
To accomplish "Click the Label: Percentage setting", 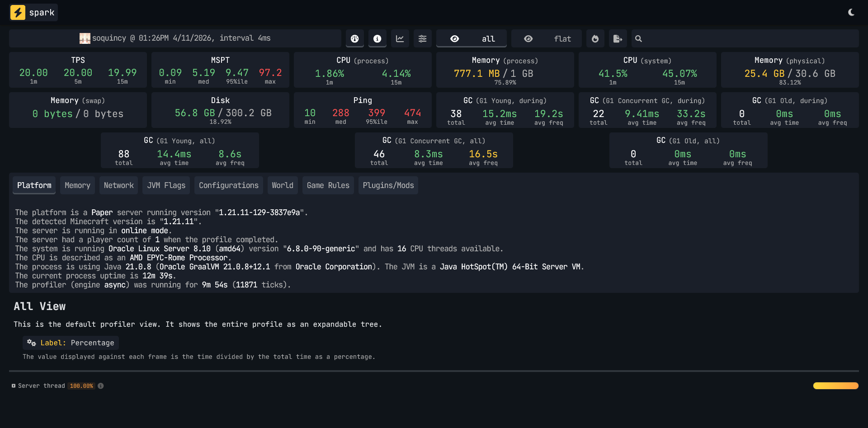I will coord(70,343).
